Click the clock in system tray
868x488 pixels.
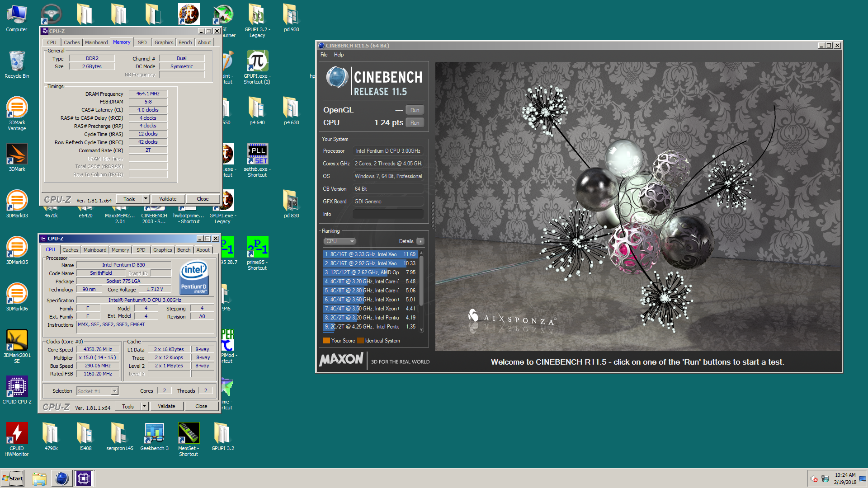point(845,479)
